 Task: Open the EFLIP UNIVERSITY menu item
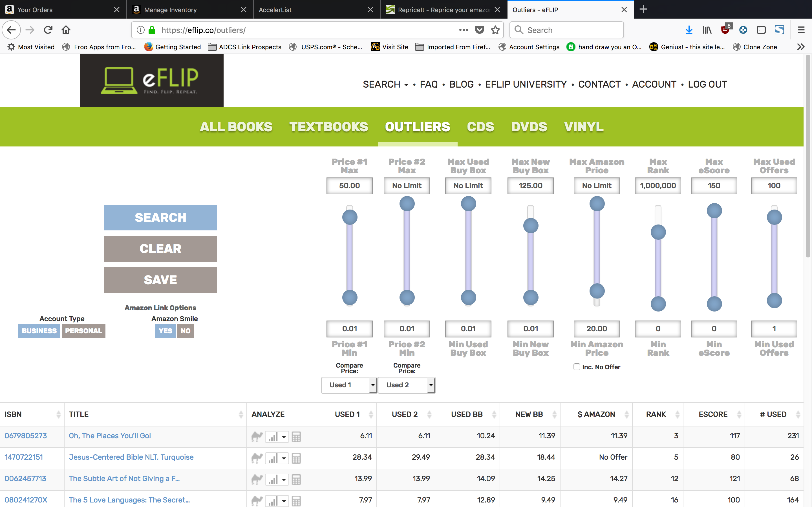click(526, 84)
